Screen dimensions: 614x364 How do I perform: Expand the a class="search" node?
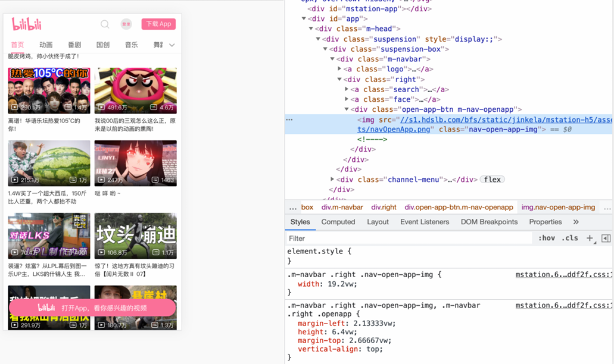point(347,89)
